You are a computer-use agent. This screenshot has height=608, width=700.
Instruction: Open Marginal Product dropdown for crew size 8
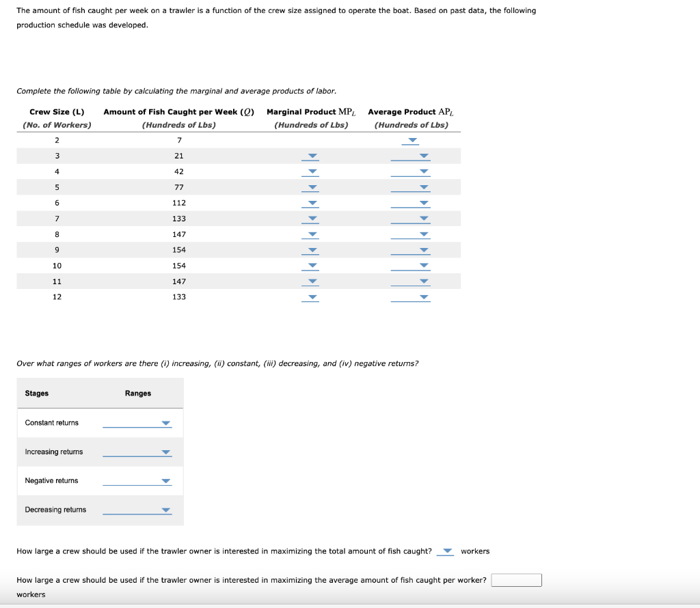click(x=310, y=234)
